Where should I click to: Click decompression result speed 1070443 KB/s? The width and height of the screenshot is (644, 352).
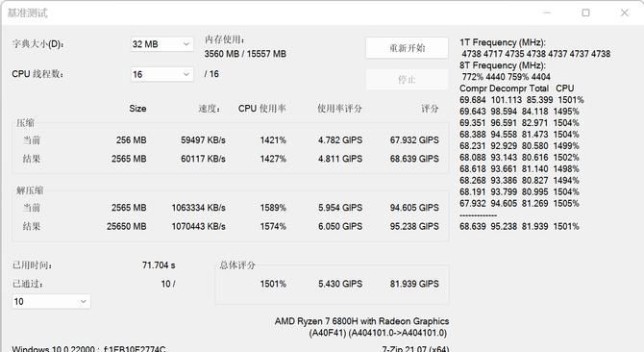click(198, 226)
